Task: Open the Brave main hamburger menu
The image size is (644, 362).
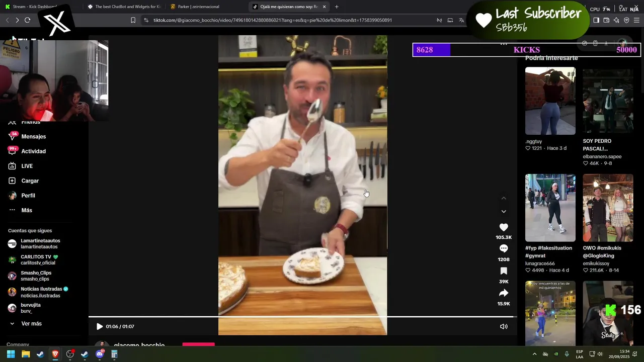Action: [637, 20]
